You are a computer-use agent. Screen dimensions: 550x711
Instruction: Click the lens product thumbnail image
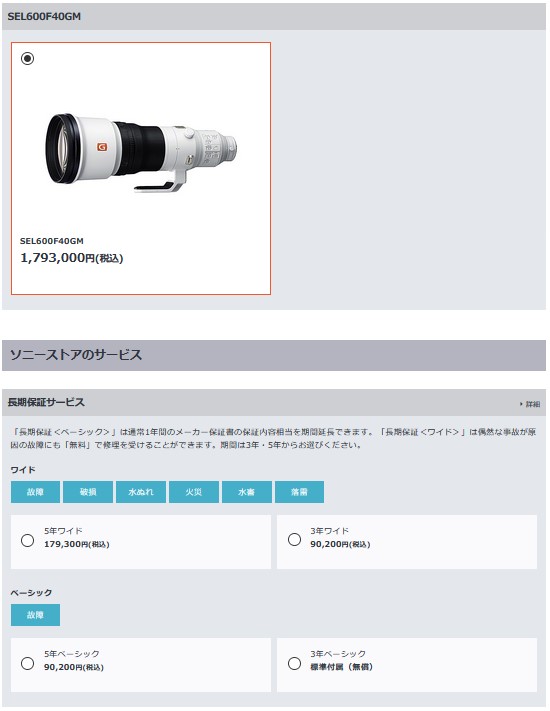[x=141, y=152]
